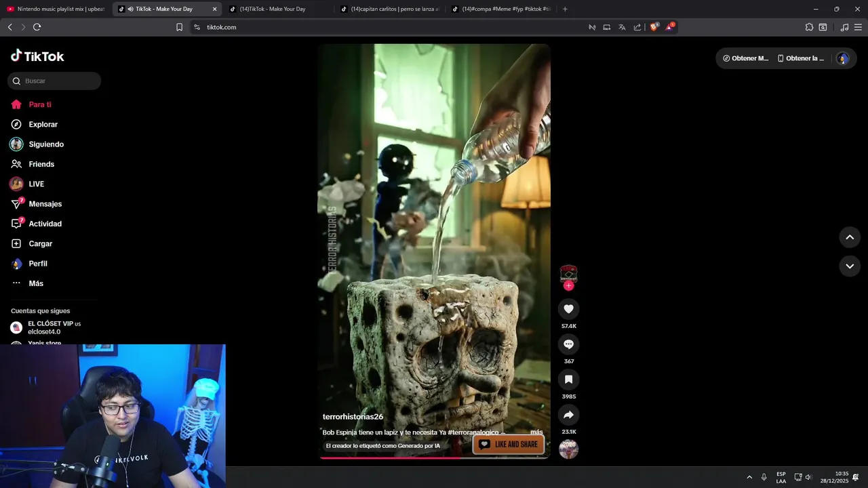Open the browser extensions puzzle icon
The height and width of the screenshot is (488, 868).
point(809,27)
